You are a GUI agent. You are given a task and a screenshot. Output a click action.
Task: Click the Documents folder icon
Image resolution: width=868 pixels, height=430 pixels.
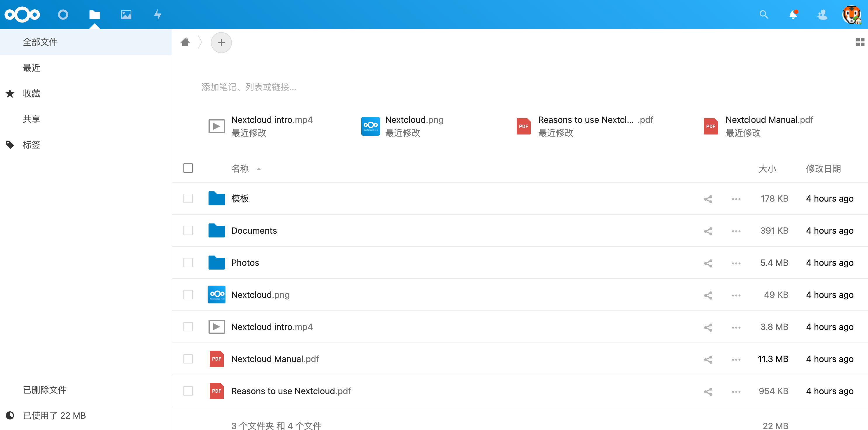click(216, 230)
